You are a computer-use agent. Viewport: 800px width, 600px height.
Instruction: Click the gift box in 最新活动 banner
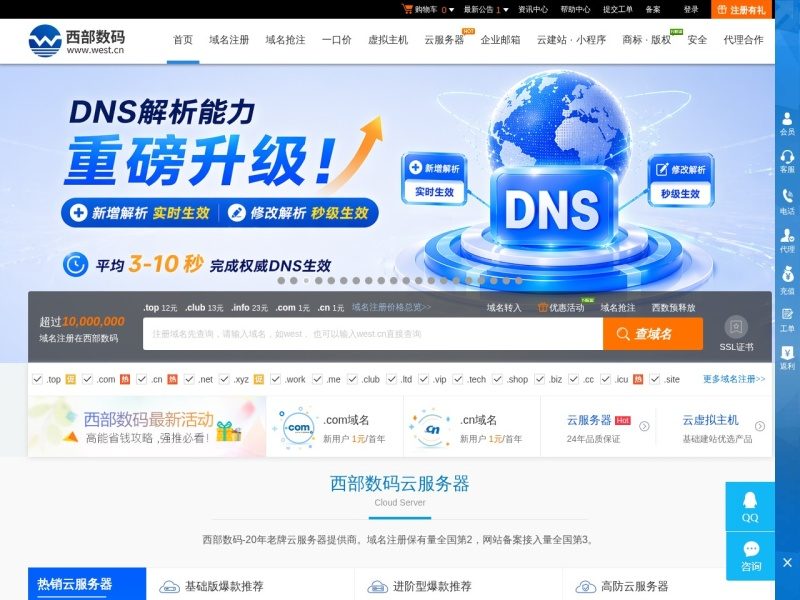pos(229,432)
